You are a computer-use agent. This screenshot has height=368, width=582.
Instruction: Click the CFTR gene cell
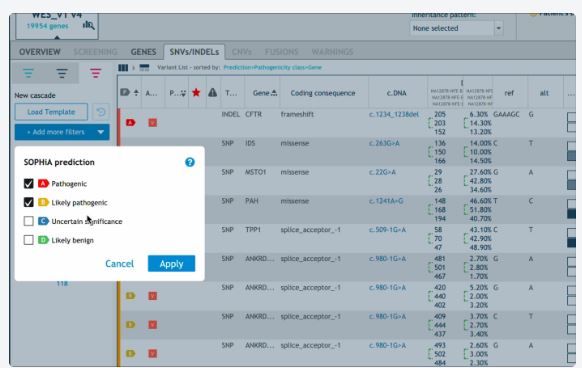(254, 114)
